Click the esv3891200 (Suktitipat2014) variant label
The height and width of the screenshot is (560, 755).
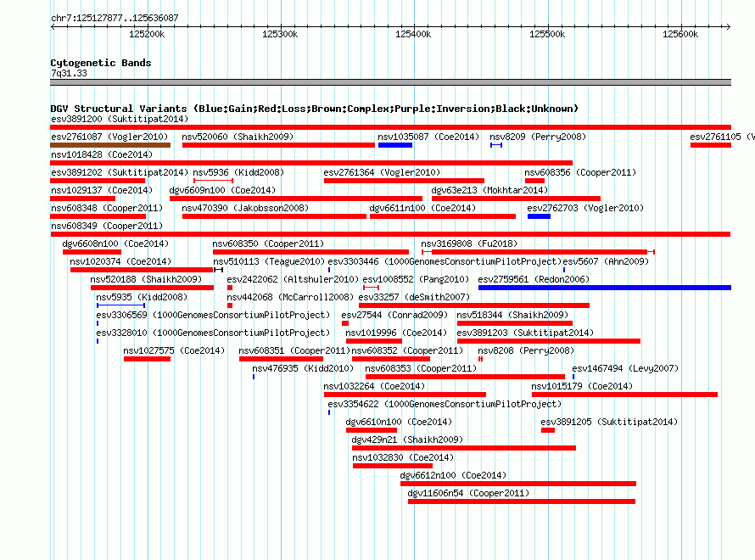(120, 119)
